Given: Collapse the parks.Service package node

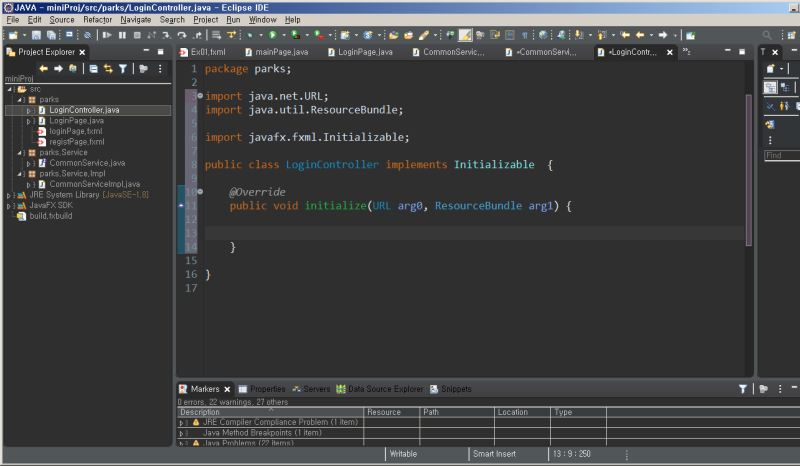Looking at the screenshot, I should tap(18, 153).
